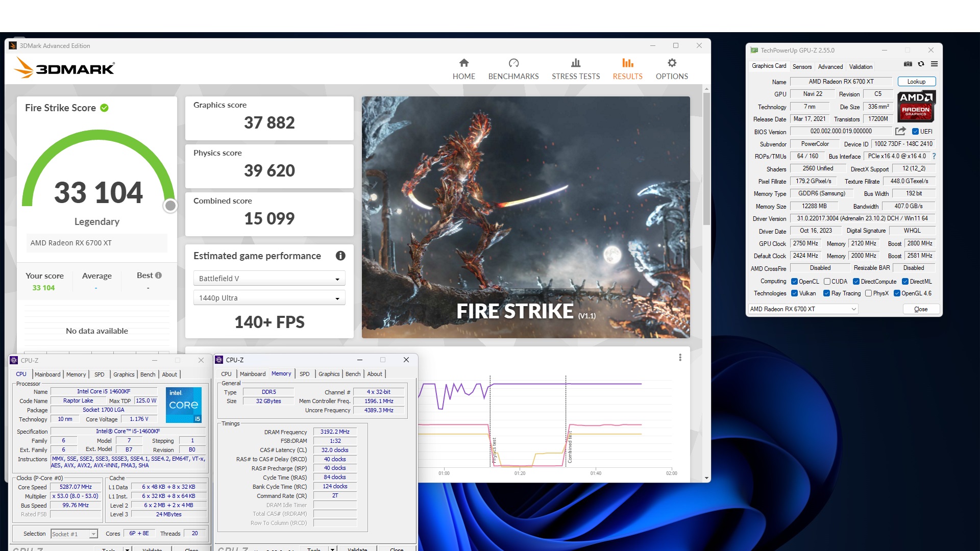Click the CPU-Z Memory window title icon
The image size is (980, 551).
point(219,360)
